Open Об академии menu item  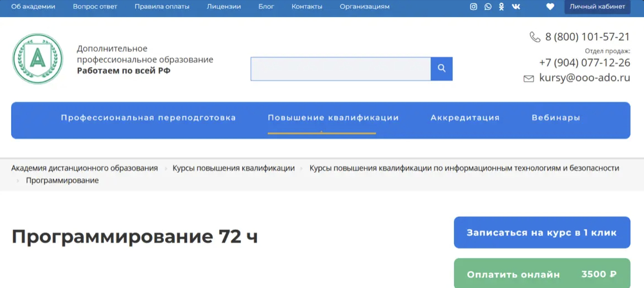pos(33,7)
